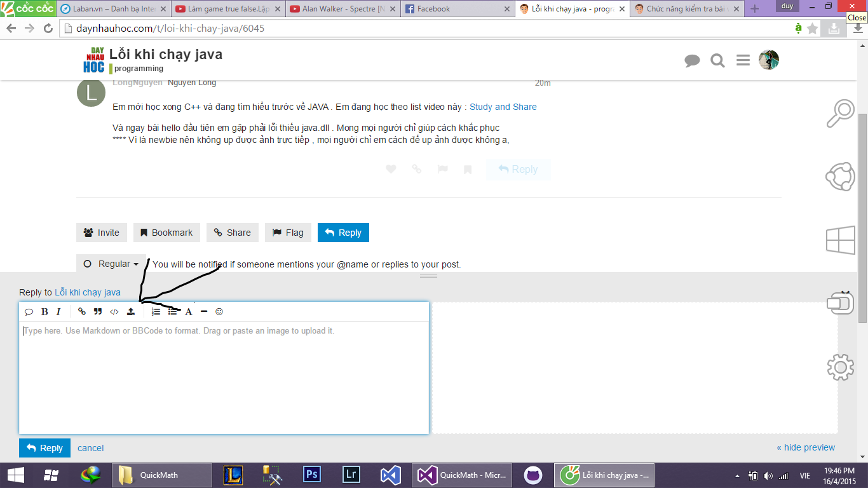Insert a hyperlink using editor link icon
The width and height of the screenshot is (868, 488).
pyautogui.click(x=81, y=312)
